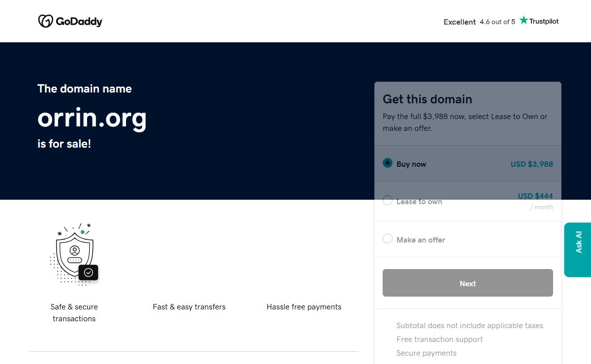Click the Safe & secure transactions label
Screen dimensions: 591x364
click(74, 313)
